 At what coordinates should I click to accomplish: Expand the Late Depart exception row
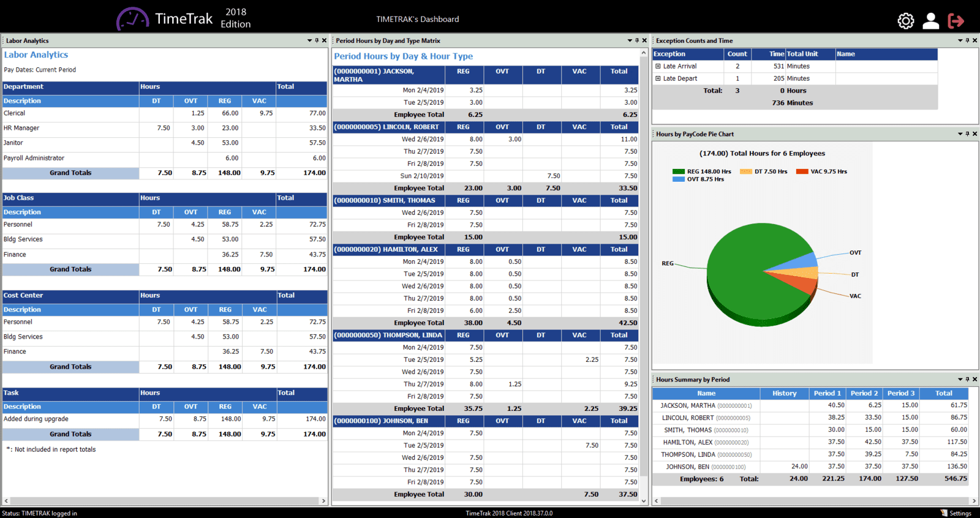point(658,78)
